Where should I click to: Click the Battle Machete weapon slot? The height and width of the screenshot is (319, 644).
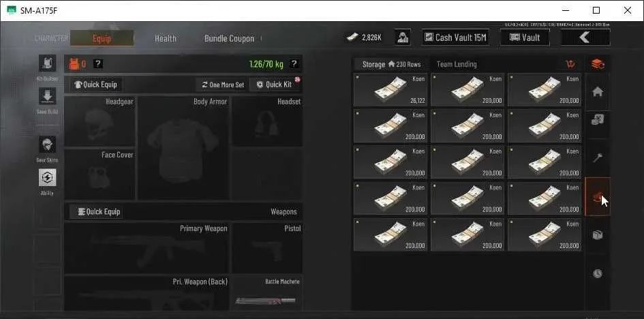(x=267, y=293)
